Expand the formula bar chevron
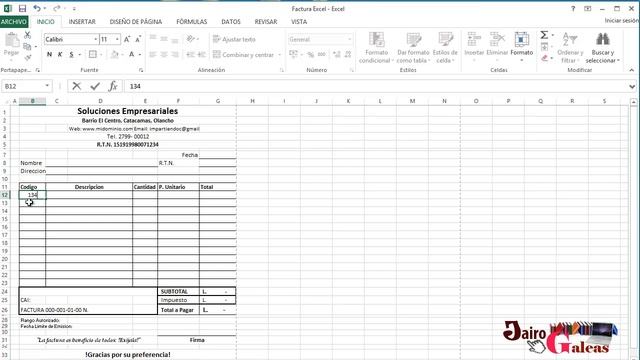The image size is (640, 360). 632,86
